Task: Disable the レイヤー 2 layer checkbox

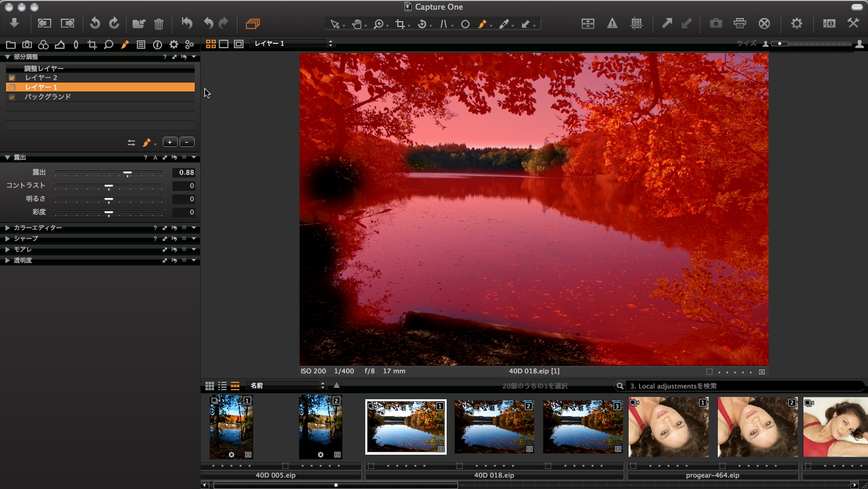Action: 11,77
